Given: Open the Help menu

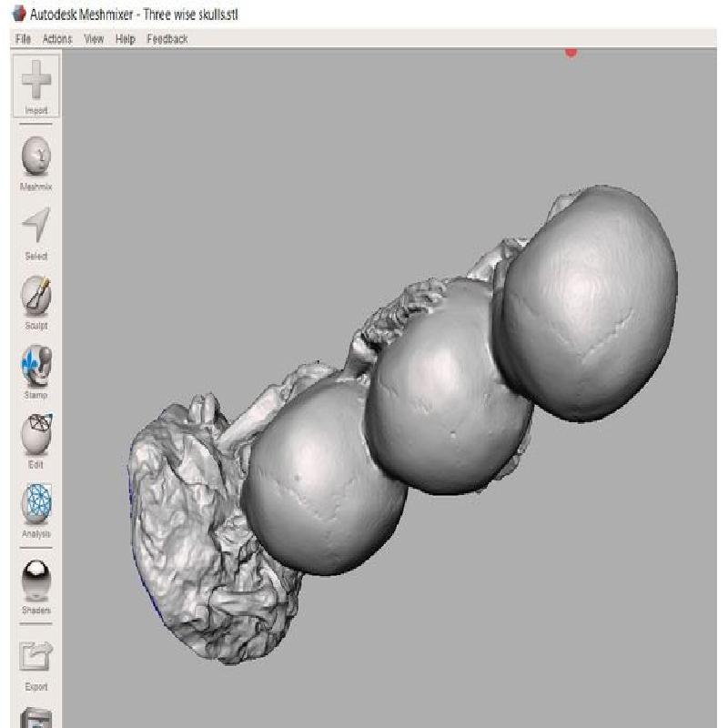Looking at the screenshot, I should pos(126,39).
